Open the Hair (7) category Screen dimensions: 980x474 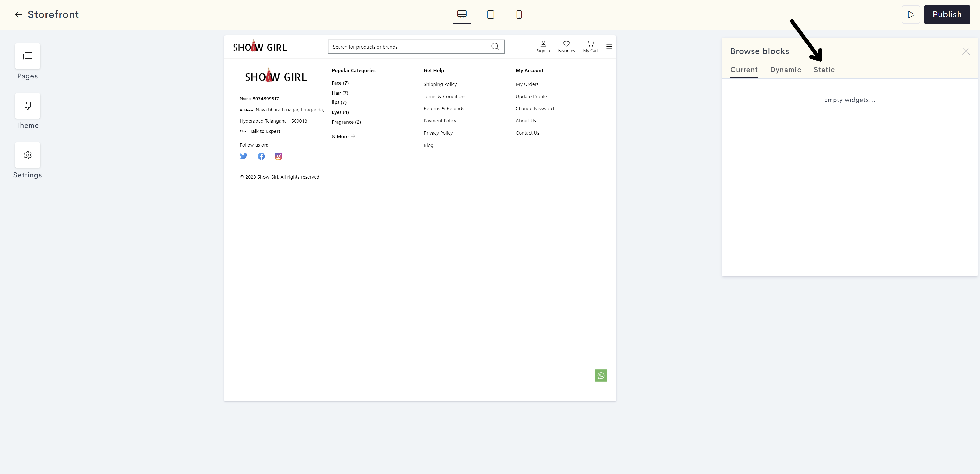[340, 93]
